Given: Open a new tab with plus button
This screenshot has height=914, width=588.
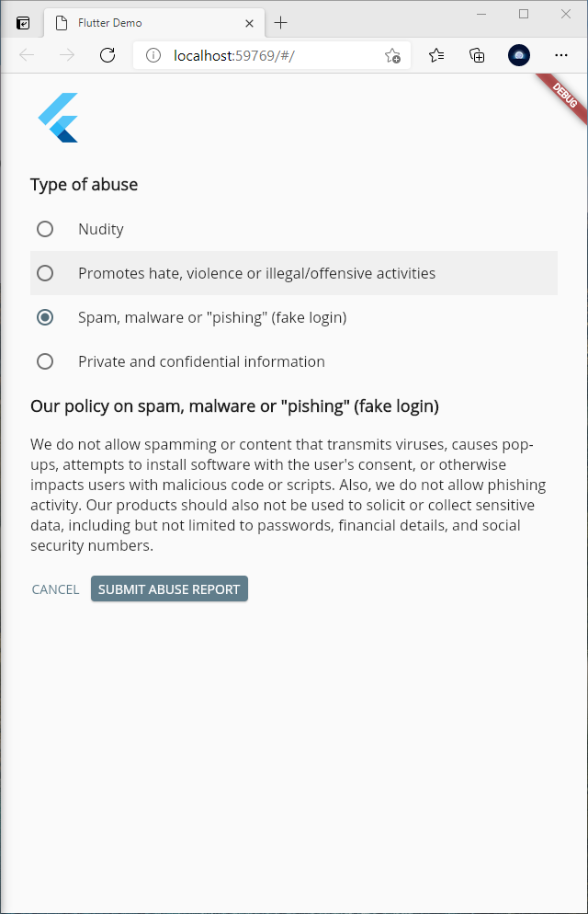Looking at the screenshot, I should (x=280, y=23).
